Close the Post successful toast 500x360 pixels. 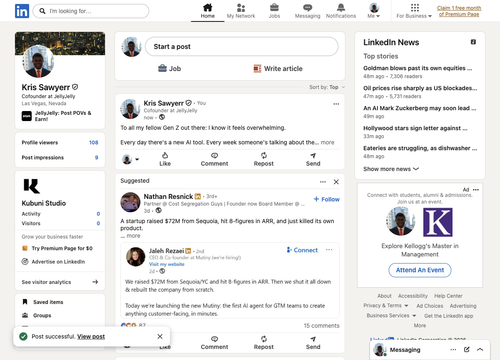[160, 337]
